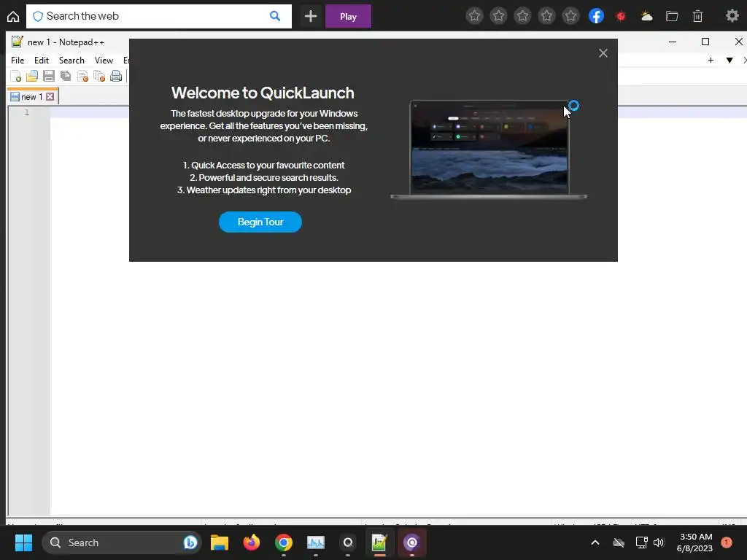Image resolution: width=747 pixels, height=560 pixels.
Task: Open the purple spiral app in taskbar
Action: pos(411,542)
